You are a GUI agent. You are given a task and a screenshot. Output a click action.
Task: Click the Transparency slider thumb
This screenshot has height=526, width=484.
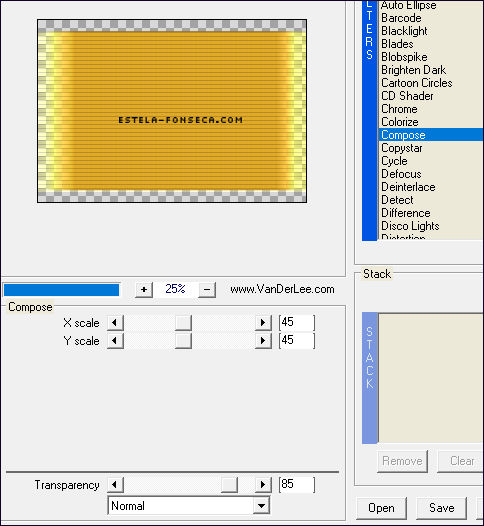point(229,485)
